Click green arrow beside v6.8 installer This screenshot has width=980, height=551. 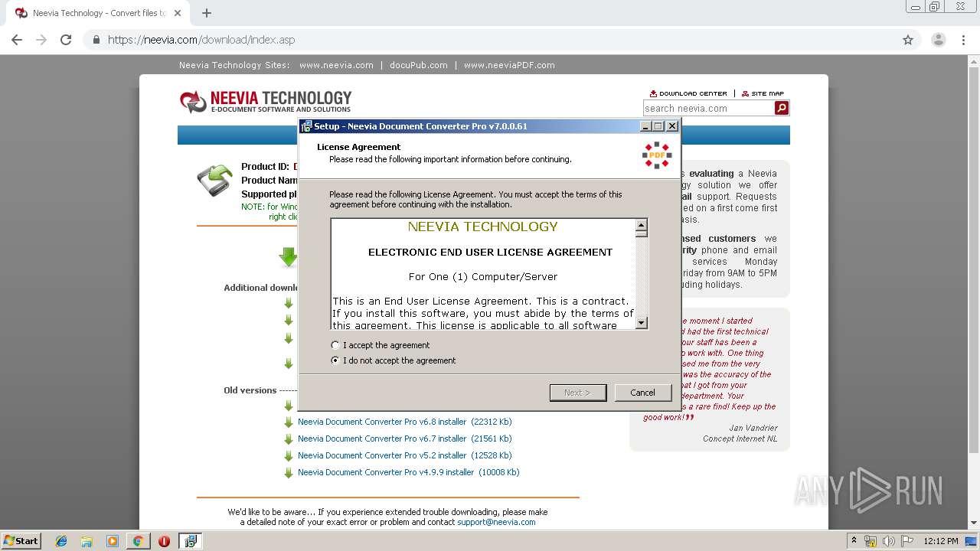click(x=289, y=422)
